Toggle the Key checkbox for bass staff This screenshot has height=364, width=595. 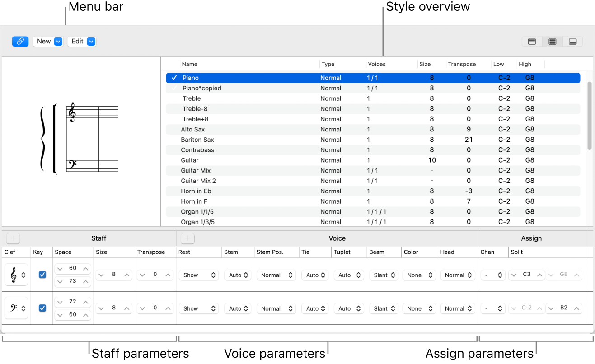tap(42, 308)
